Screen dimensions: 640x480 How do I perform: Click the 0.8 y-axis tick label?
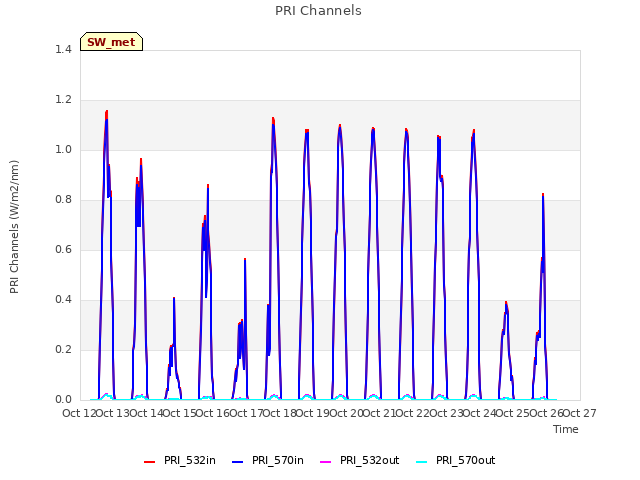click(63, 199)
